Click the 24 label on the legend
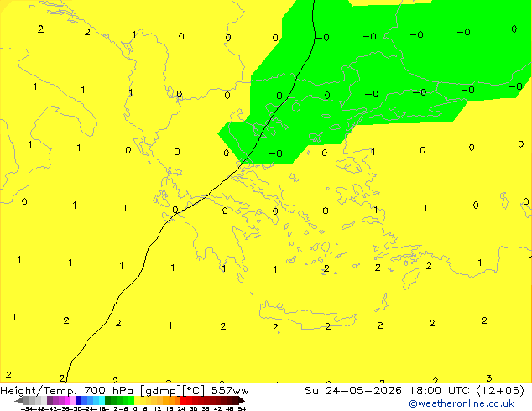 (181, 409)
